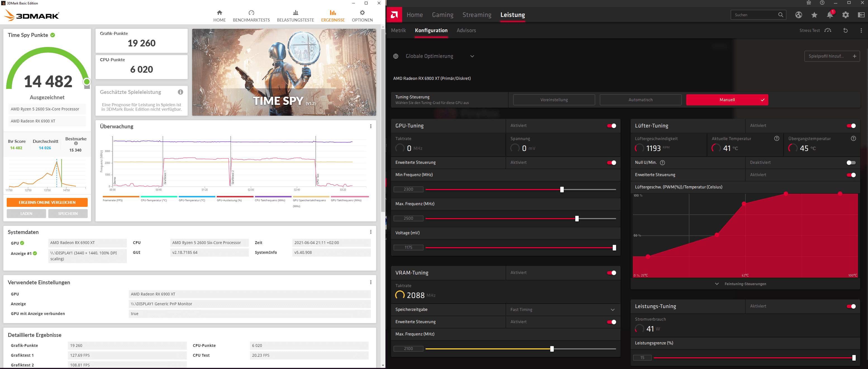868x369 pixels.
Task: Disable VRAM-Tuning switch
Action: point(612,273)
